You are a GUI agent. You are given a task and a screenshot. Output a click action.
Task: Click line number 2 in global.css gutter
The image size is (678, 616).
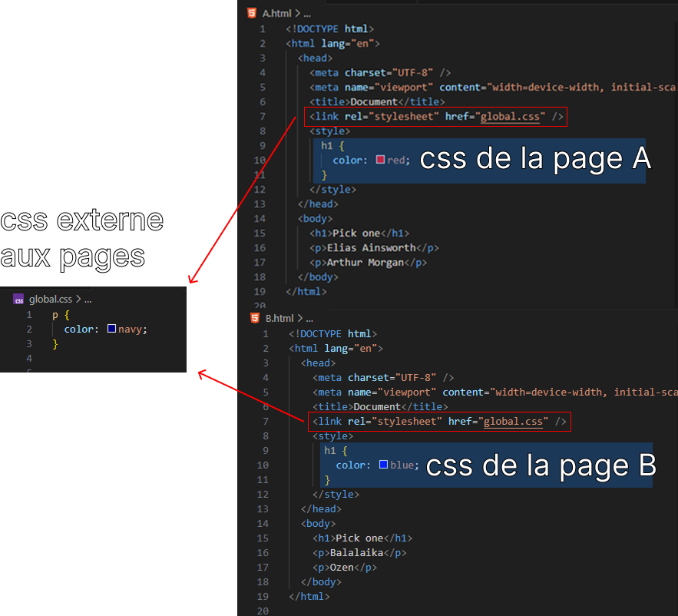coord(29,330)
